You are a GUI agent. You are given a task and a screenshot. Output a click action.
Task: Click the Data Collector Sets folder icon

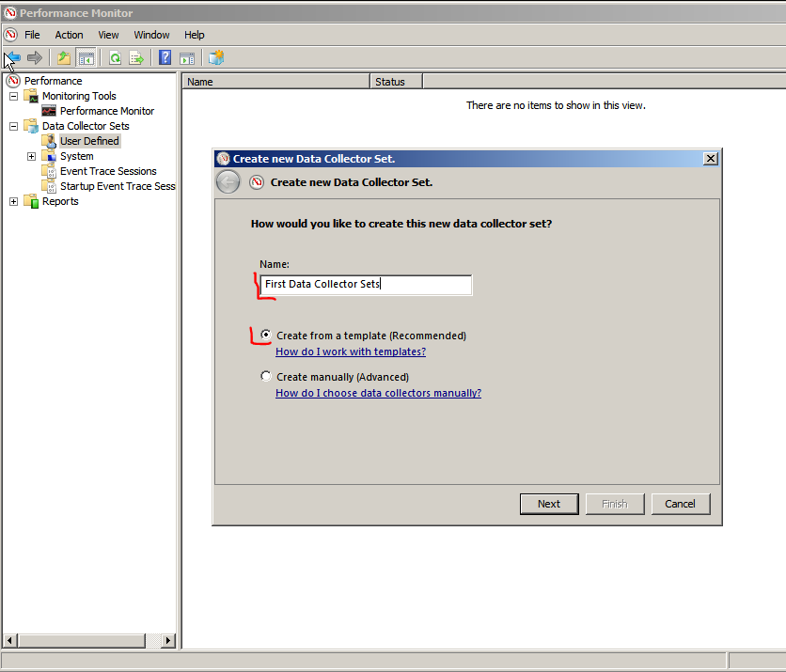[x=32, y=126]
